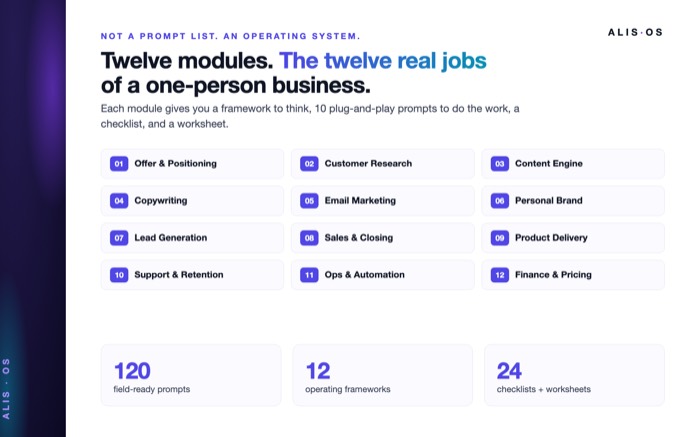
Task: Click the 03 badge beside Content Engine
Action: point(500,164)
